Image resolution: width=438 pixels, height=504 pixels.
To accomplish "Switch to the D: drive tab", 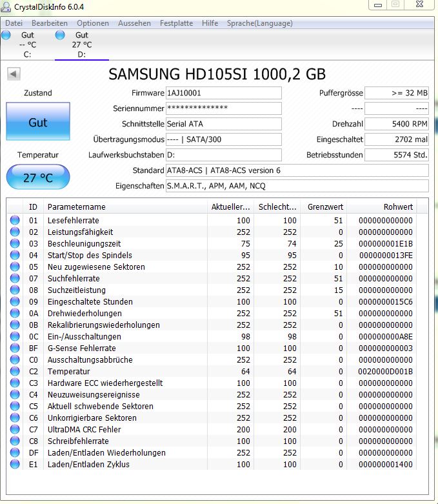I will pos(82,45).
